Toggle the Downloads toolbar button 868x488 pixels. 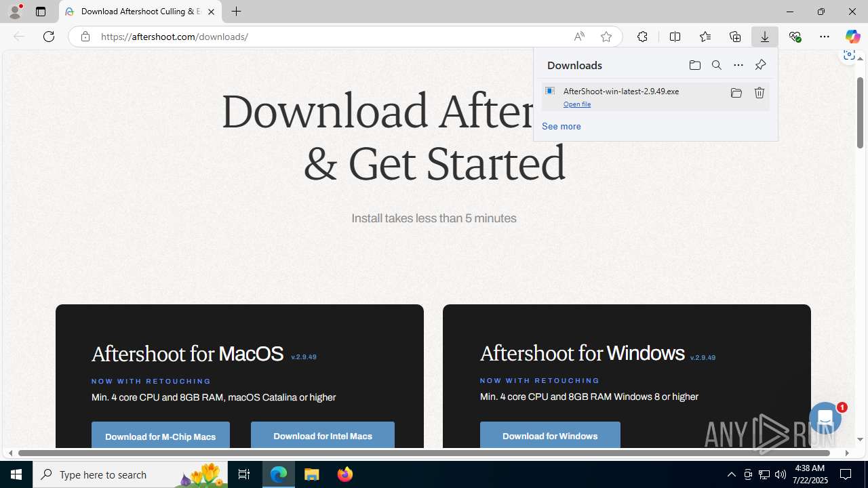pyautogui.click(x=765, y=37)
